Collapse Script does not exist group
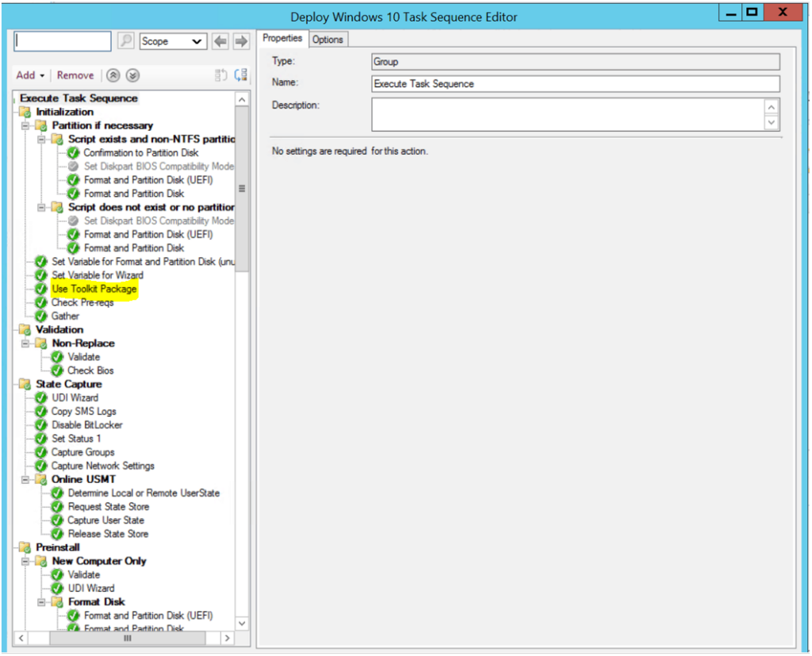Viewport: 812px width, 656px height. (41, 207)
